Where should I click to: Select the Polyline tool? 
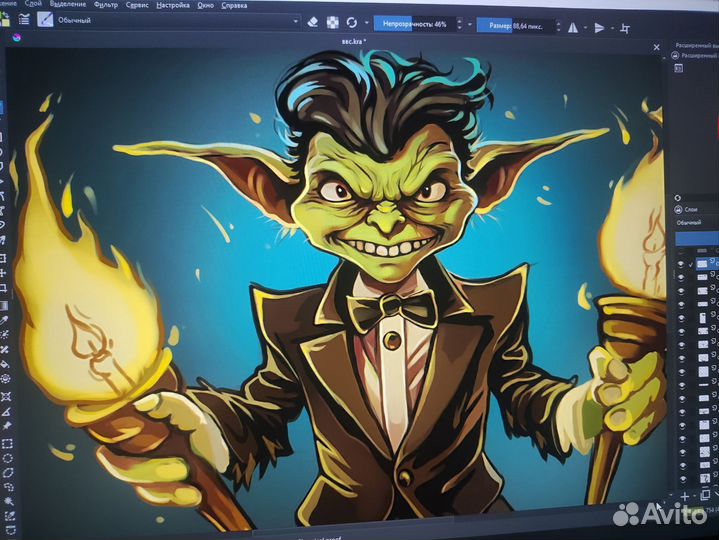click(x=2, y=181)
